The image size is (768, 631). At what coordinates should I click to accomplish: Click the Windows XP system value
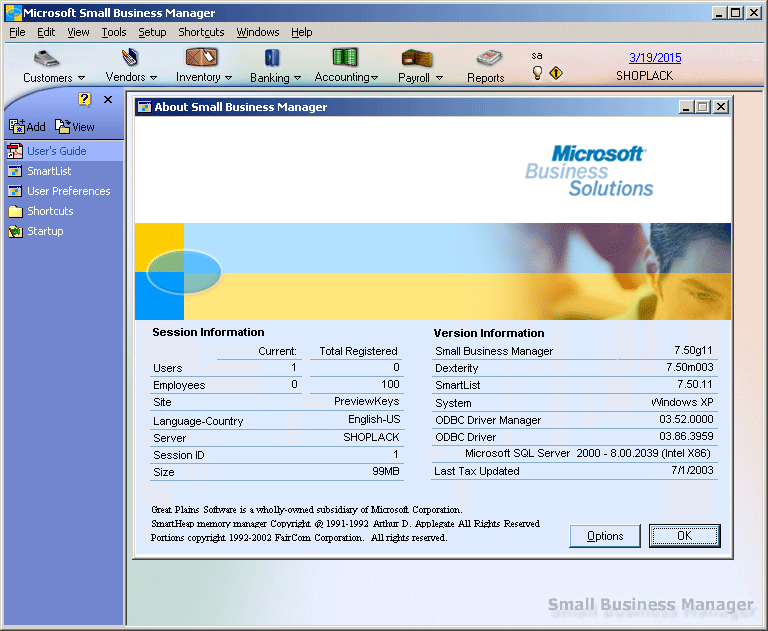[x=682, y=402]
